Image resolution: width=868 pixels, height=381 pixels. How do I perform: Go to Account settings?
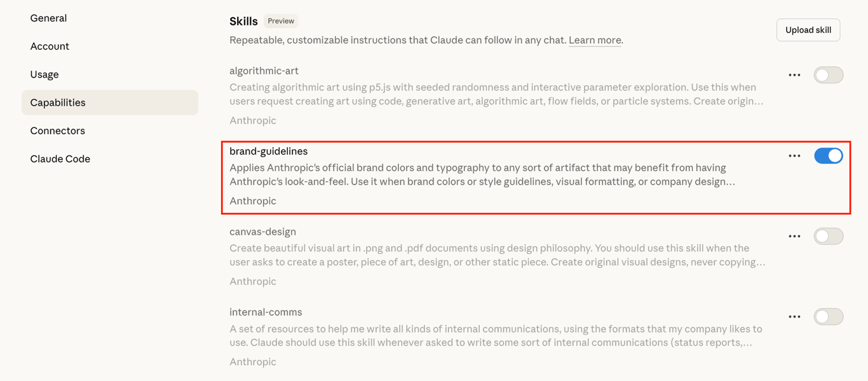pos(50,46)
